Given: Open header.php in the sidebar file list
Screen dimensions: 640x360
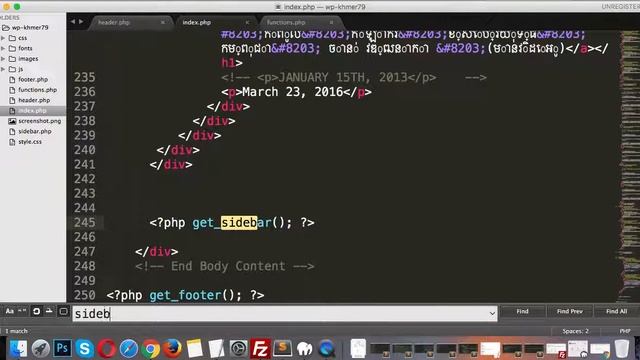Looking at the screenshot, I should point(34,100).
